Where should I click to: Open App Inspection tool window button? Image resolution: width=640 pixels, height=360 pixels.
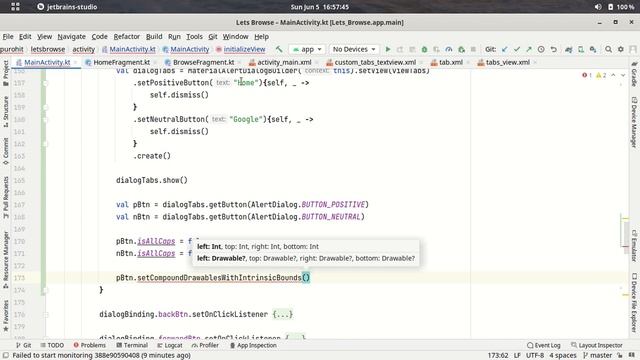point(253,345)
